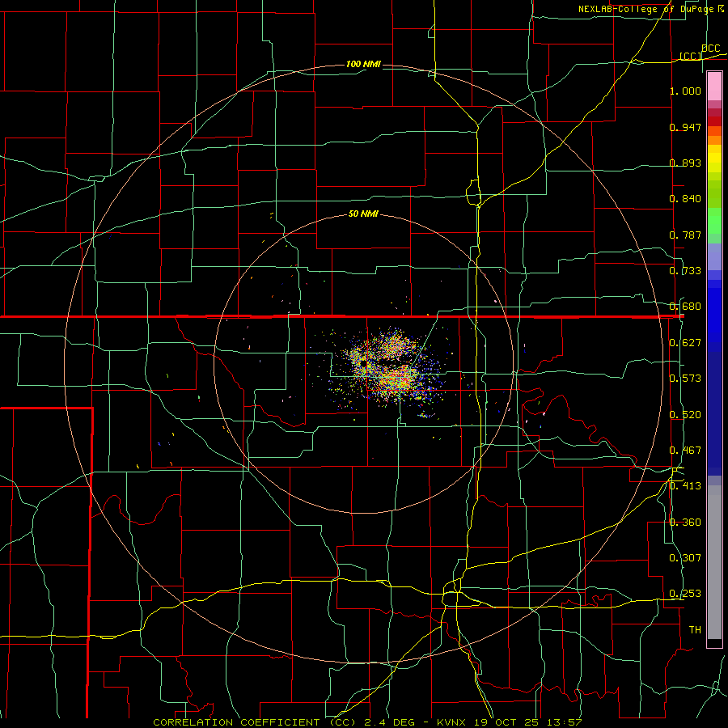Select the 1.000 legend value

click(685, 91)
